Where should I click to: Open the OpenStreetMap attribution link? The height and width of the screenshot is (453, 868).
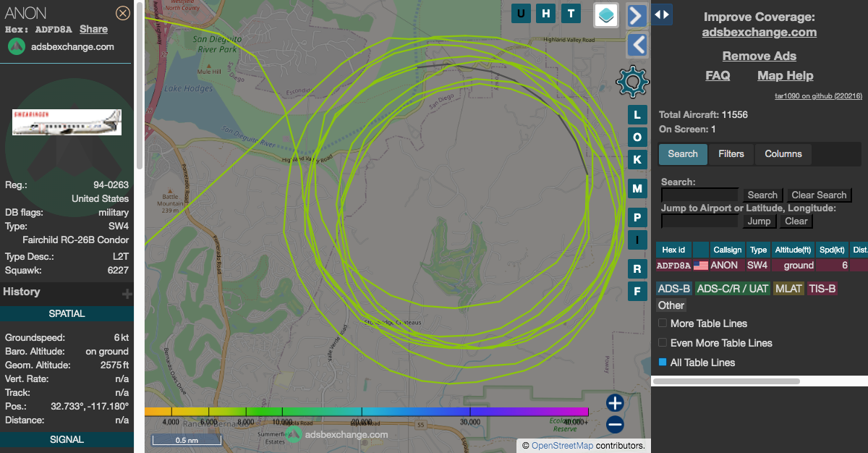(x=562, y=446)
